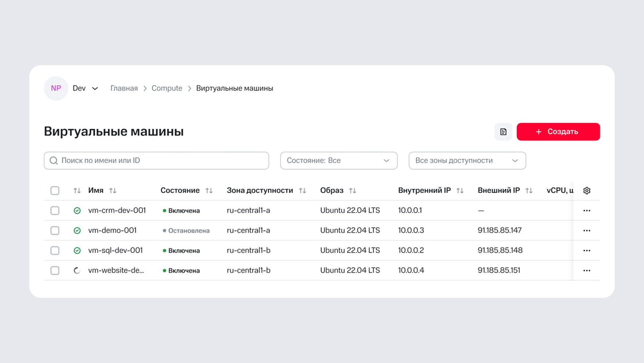Navigate to Compute breadcrumb
The width and height of the screenshot is (644, 363).
click(x=167, y=89)
